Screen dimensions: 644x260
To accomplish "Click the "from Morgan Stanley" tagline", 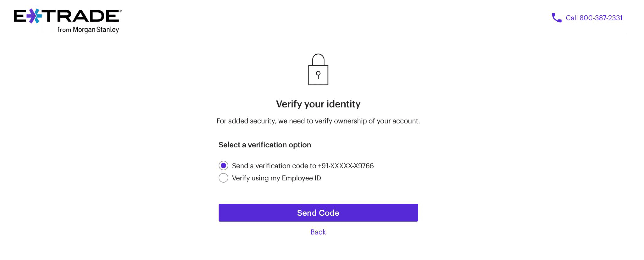I will 88,30.
